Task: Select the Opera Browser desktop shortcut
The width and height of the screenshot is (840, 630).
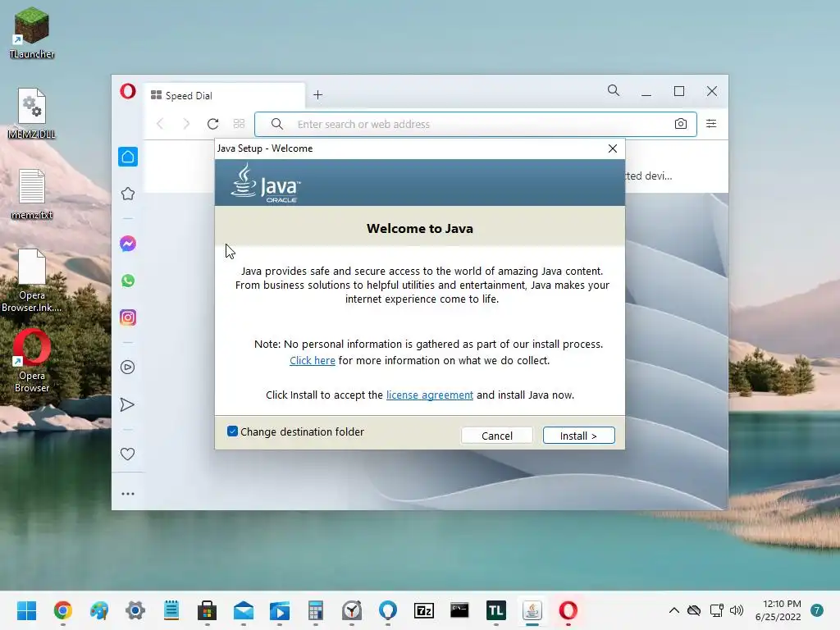Action: 32,360
